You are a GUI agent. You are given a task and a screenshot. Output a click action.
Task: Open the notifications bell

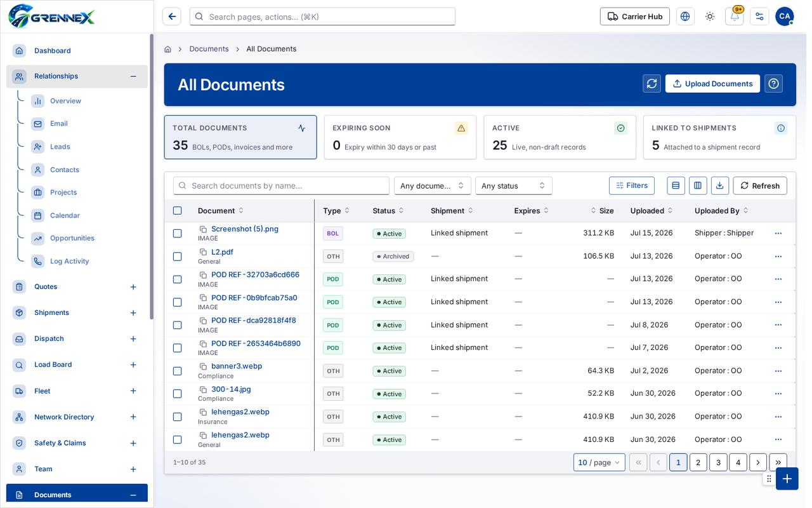(735, 17)
